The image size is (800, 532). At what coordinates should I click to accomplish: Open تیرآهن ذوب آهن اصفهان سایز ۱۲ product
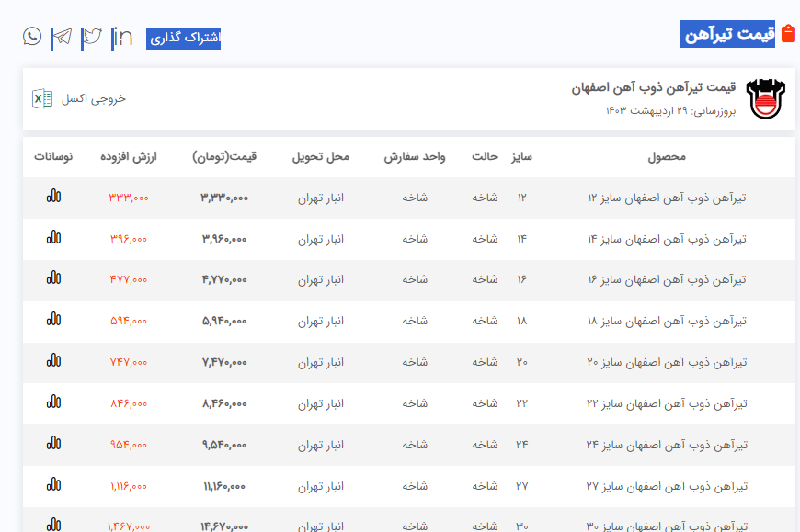[666, 198]
